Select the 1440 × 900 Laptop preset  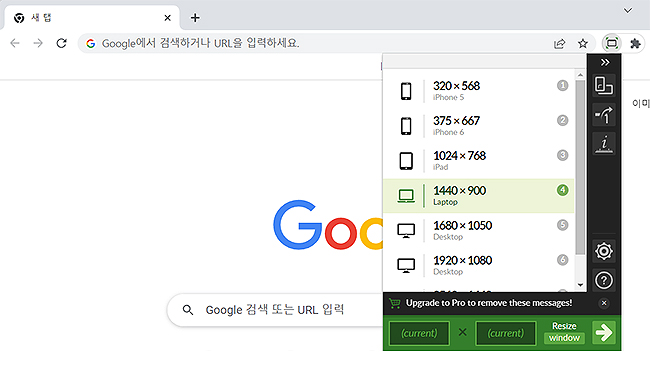click(x=478, y=196)
